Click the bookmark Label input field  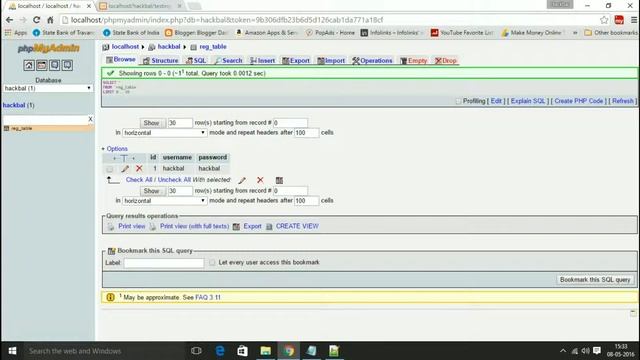(x=164, y=263)
